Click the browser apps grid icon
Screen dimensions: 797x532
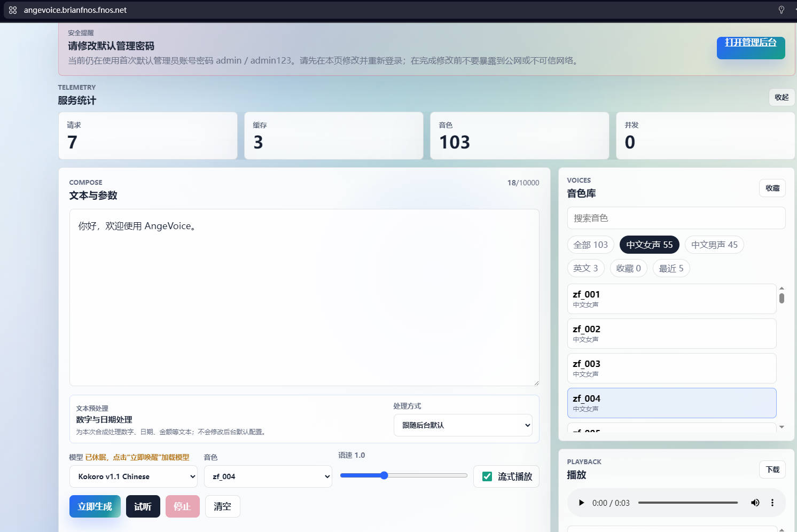tap(13, 10)
